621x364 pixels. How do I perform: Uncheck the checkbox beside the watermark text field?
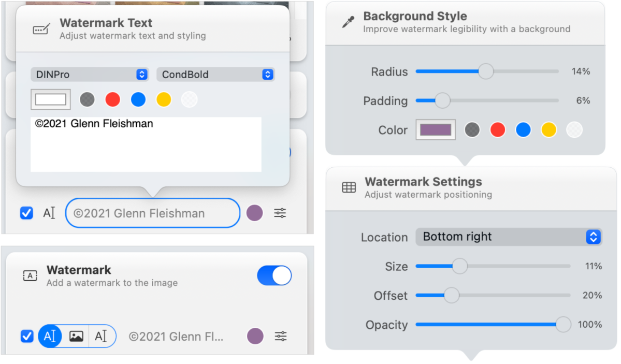(x=26, y=213)
